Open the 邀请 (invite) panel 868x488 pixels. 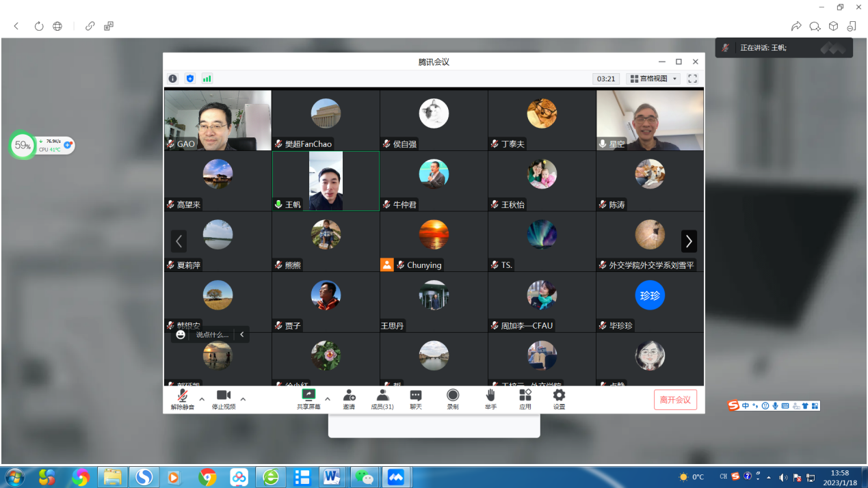pos(349,399)
